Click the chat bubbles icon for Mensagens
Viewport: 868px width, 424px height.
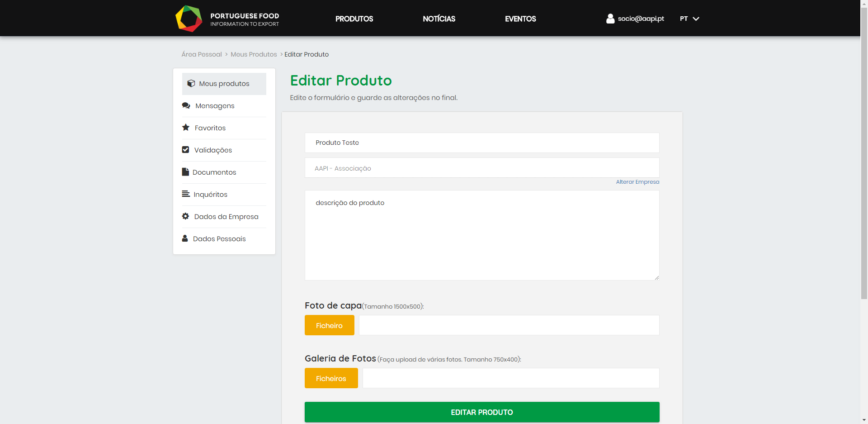click(x=186, y=106)
